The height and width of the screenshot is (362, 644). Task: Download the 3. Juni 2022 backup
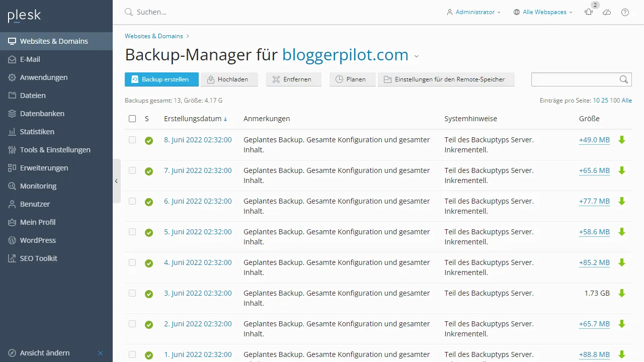click(622, 293)
